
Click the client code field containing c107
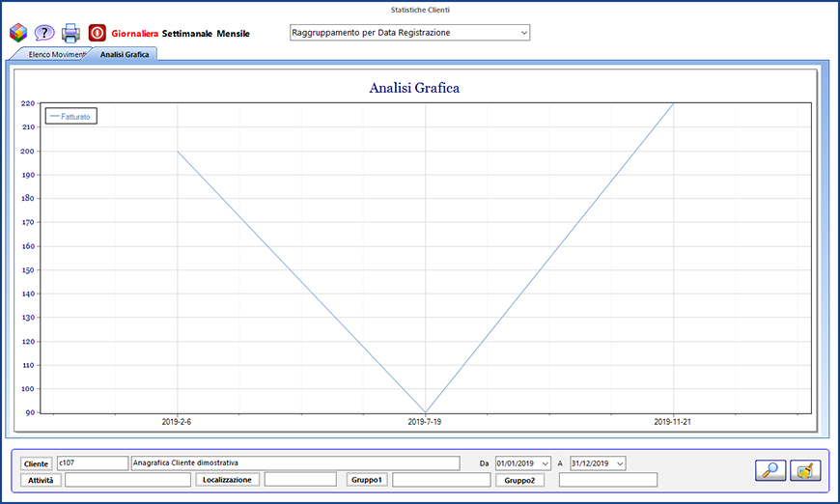[92, 463]
